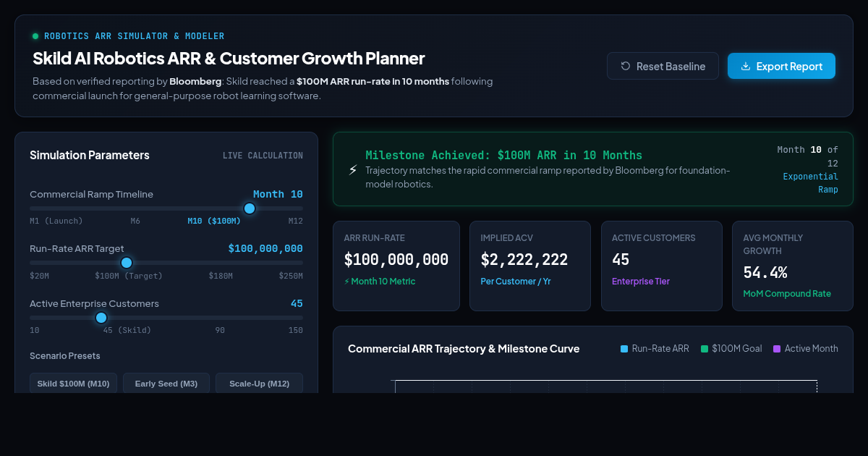Click the Run-Rate ARR Target slider handle
This screenshot has width=868, height=456.
(126, 263)
